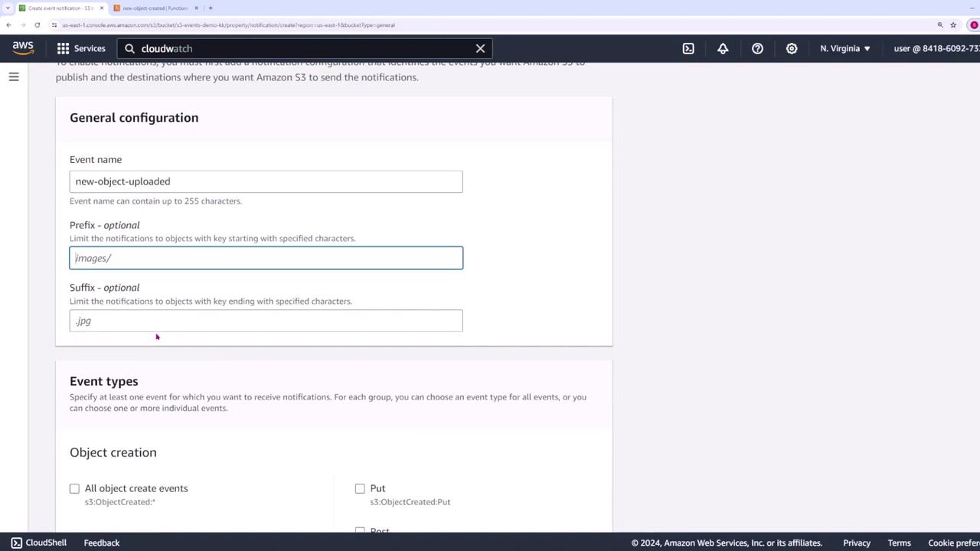
Task: Clear the cloudwatch search text
Action: tap(480, 48)
